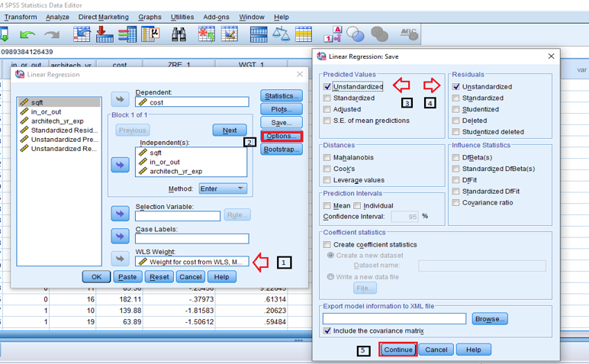Check the Cook's distance option
The width and height of the screenshot is (589, 364).
(327, 169)
